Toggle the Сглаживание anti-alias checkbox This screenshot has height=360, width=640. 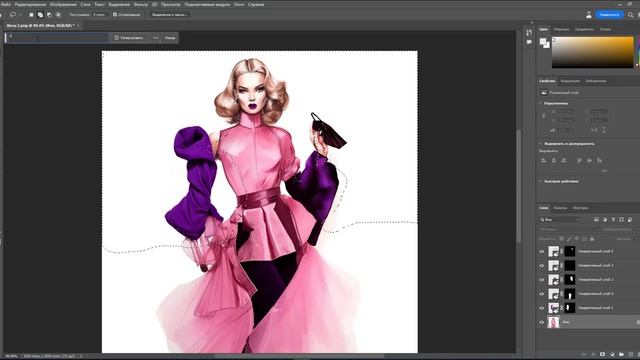(x=115, y=15)
